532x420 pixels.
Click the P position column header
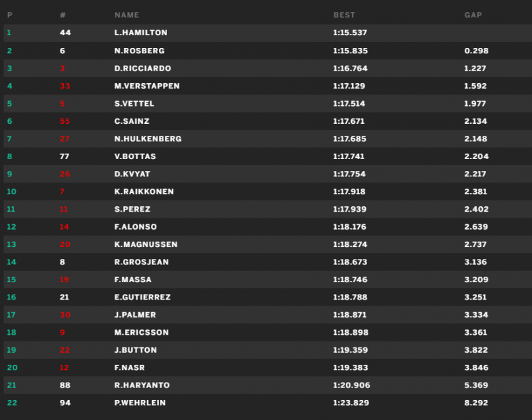(x=9, y=15)
